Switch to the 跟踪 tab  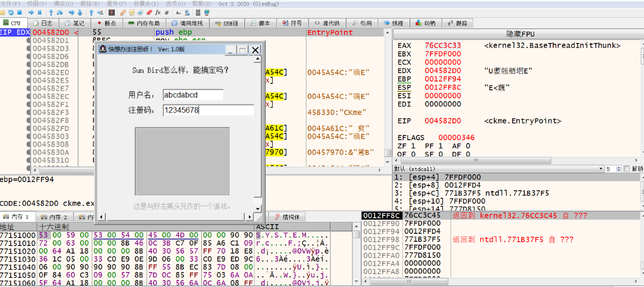pyautogui.click(x=457, y=23)
